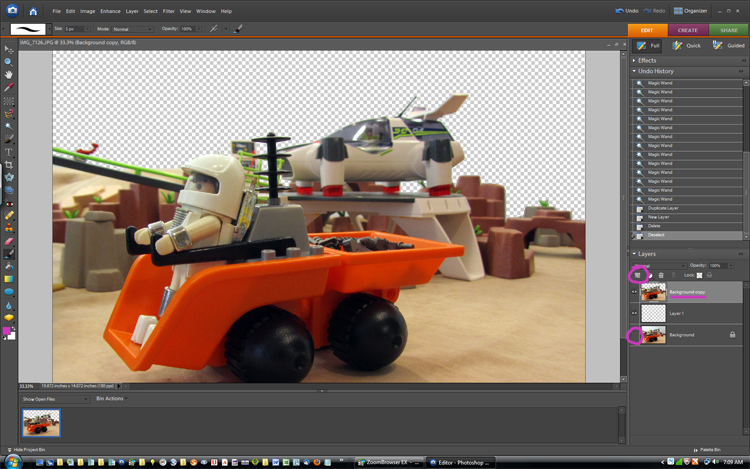Click the delete layer trash icon
This screenshot has height=469, width=750.
click(660, 274)
